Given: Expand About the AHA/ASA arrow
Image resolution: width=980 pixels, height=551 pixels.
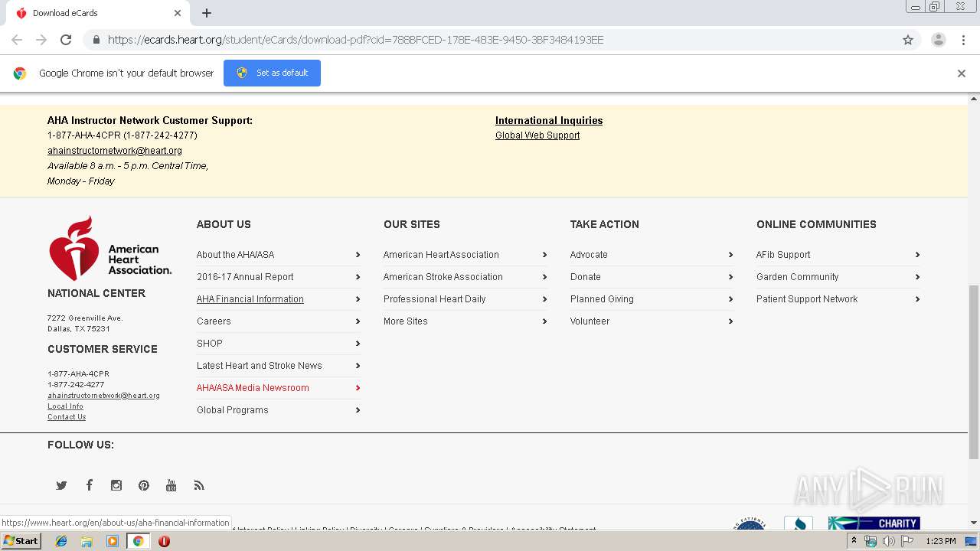Looking at the screenshot, I should tap(358, 255).
